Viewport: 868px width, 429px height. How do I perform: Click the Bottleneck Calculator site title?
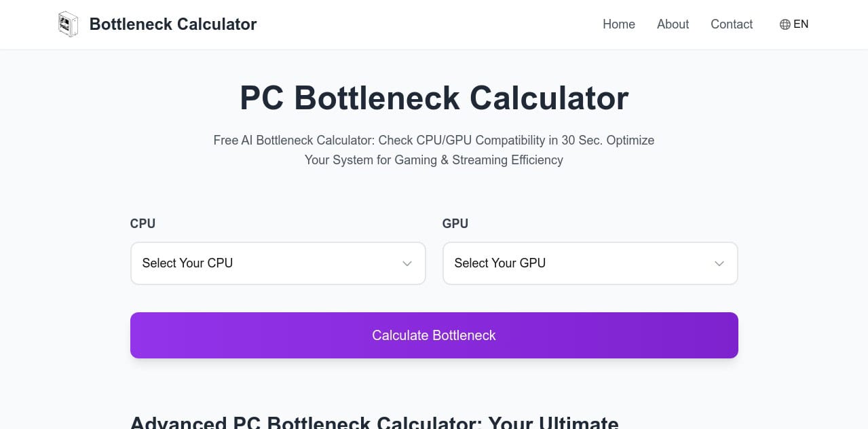pos(173,24)
